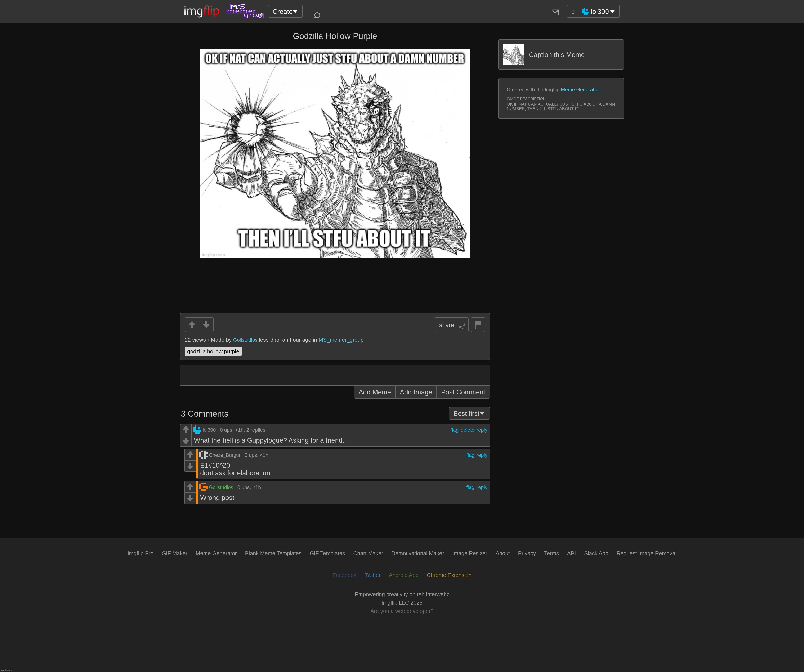The image size is (804, 672).
Task: Click the search magnifier icon
Action: pos(317,15)
